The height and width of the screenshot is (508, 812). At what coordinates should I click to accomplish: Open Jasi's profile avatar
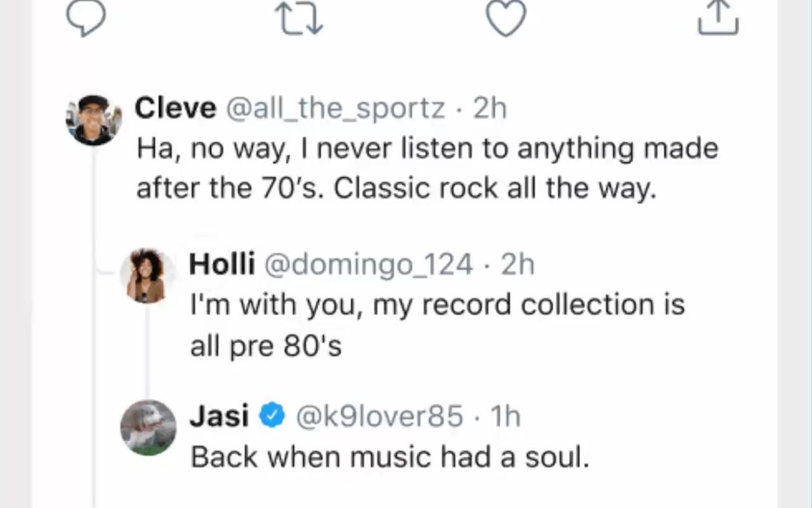tap(148, 428)
